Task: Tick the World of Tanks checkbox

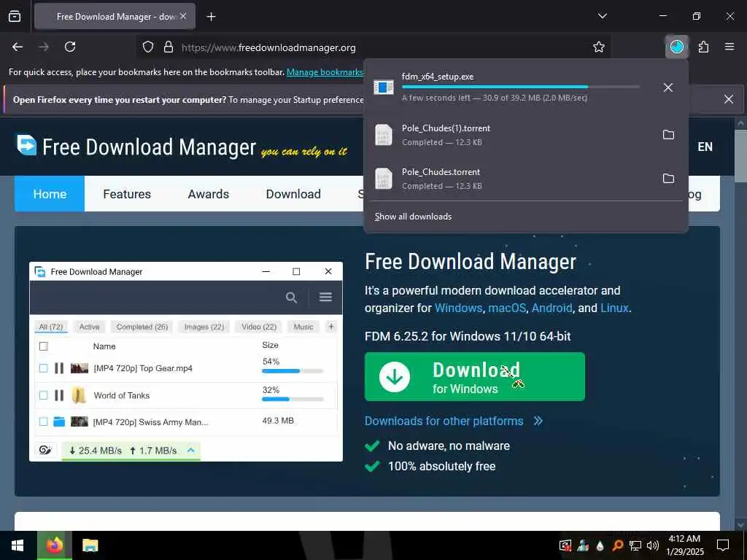Action: coord(43,395)
